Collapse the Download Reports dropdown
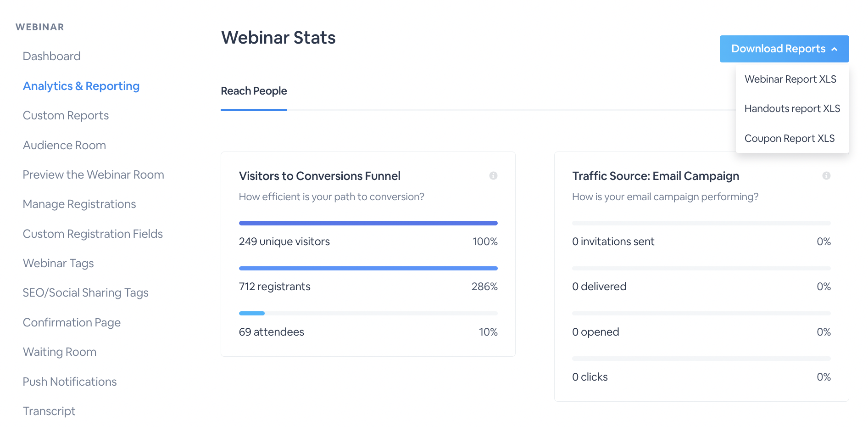 [x=784, y=49]
